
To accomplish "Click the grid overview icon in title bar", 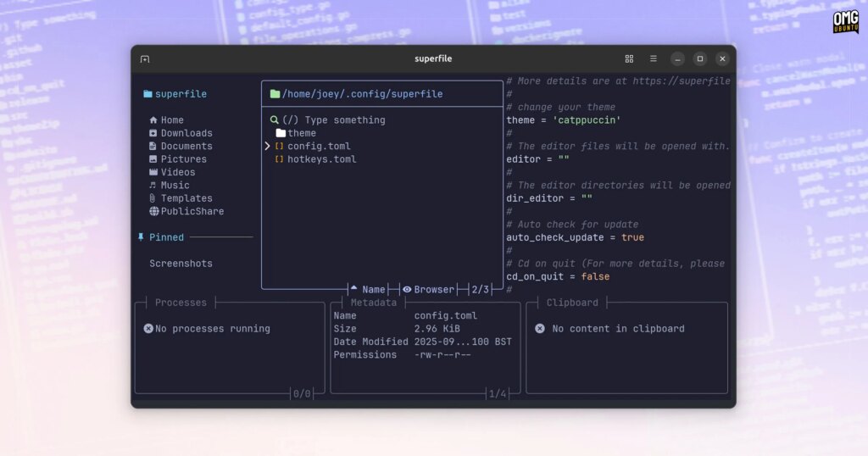I will (x=629, y=58).
